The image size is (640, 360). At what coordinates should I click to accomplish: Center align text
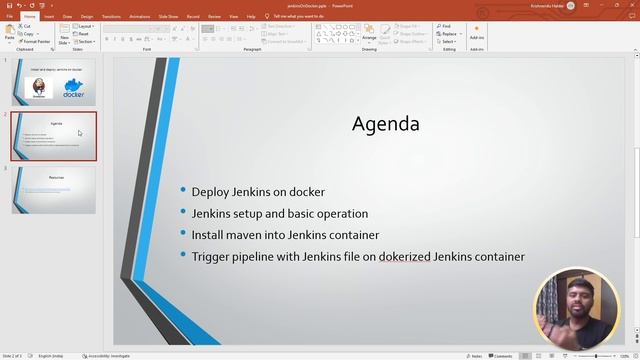click(213, 39)
